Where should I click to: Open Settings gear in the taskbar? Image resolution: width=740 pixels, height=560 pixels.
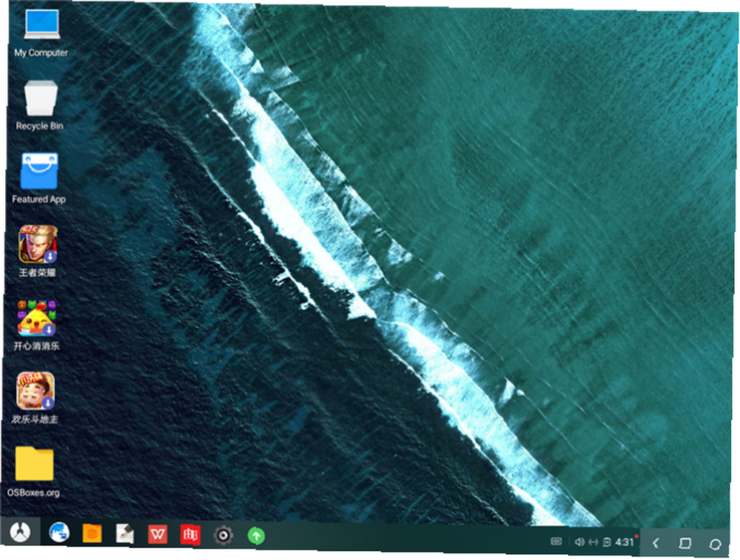(223, 536)
